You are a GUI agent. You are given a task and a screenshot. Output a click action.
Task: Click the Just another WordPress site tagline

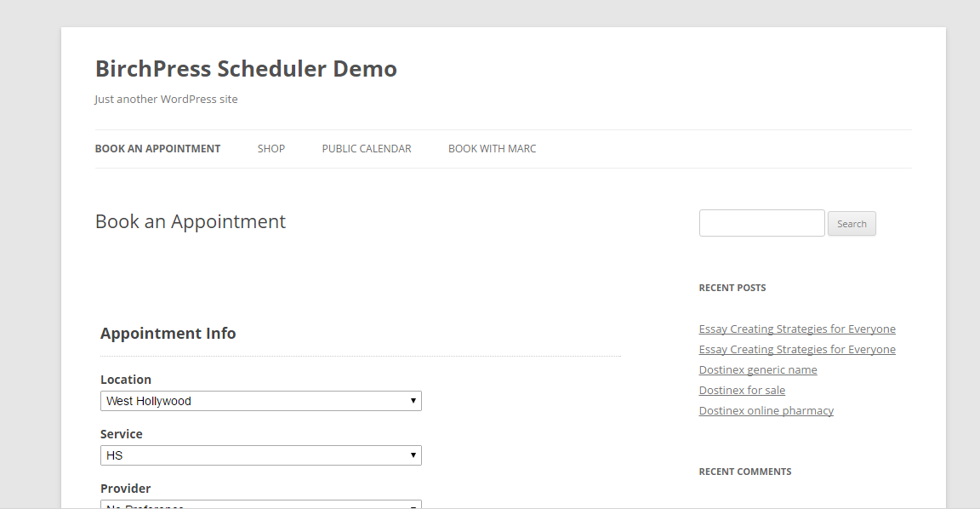pos(166,99)
